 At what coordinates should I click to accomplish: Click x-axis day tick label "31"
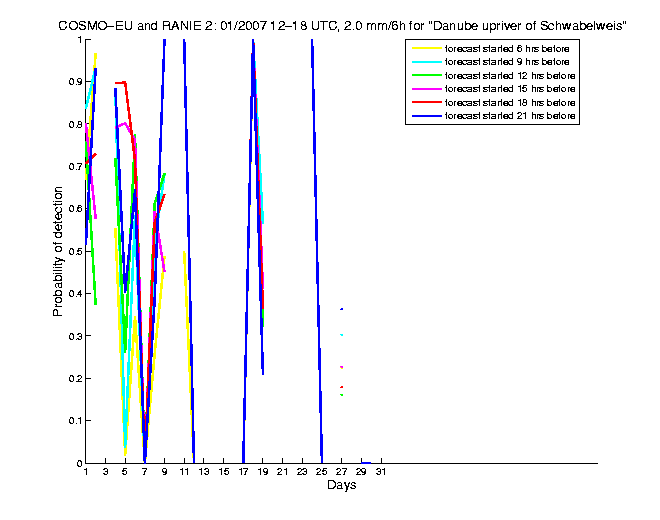point(381,472)
